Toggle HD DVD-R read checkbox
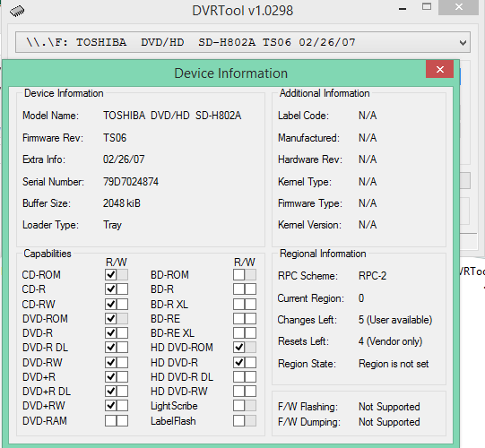 238,362
